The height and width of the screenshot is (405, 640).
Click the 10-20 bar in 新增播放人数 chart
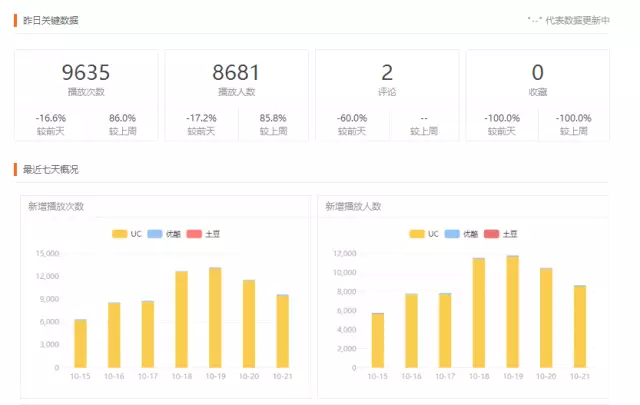546,318
